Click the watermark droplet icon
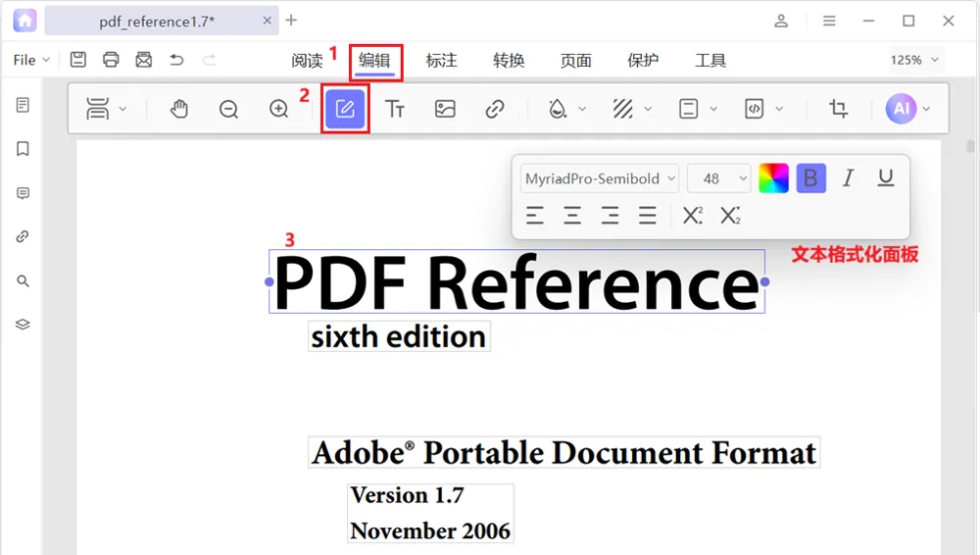 pos(557,109)
